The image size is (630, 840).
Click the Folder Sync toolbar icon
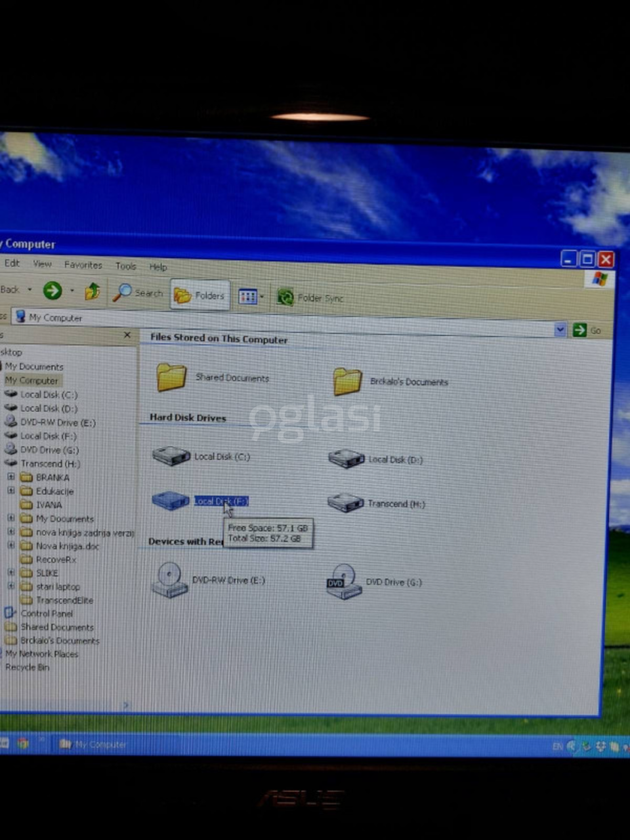[285, 297]
